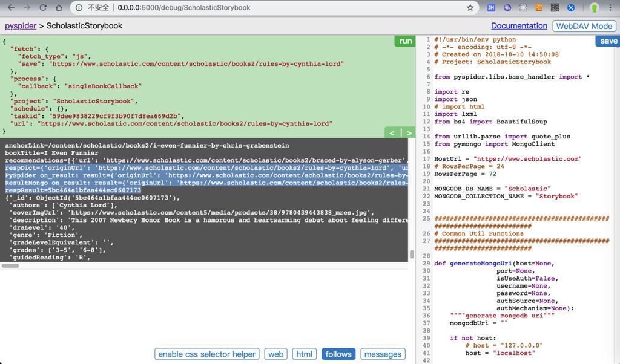This screenshot has height=364, width=620.
Task: Switch to the follows tab
Action: pyautogui.click(x=338, y=354)
